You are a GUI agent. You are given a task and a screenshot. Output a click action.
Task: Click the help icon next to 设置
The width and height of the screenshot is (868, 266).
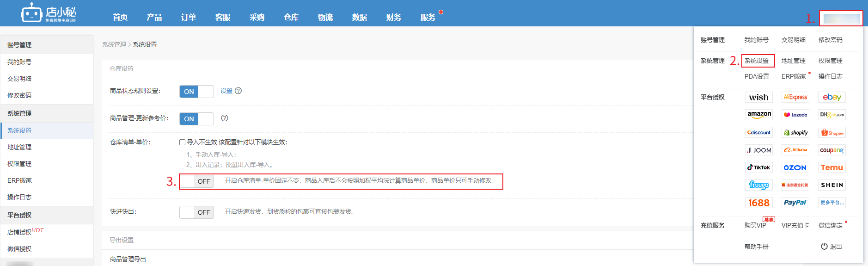pos(238,91)
